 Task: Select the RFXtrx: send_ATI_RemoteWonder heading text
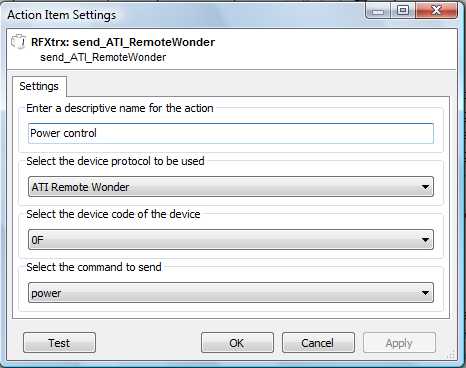click(x=123, y=42)
